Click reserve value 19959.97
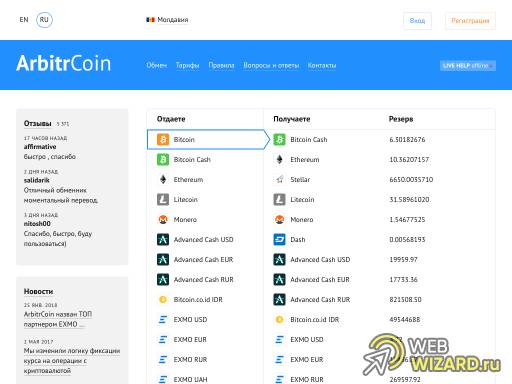 (403, 260)
